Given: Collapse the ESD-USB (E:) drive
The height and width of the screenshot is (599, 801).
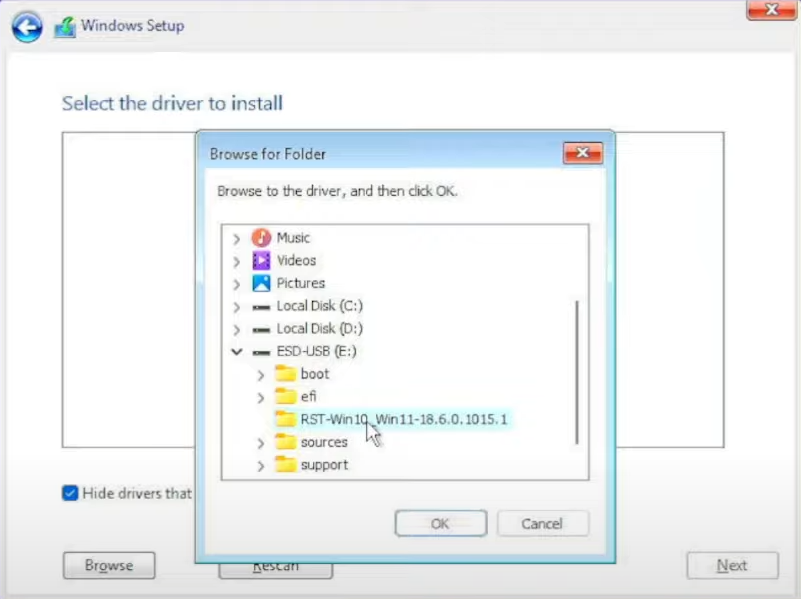Looking at the screenshot, I should [x=236, y=352].
